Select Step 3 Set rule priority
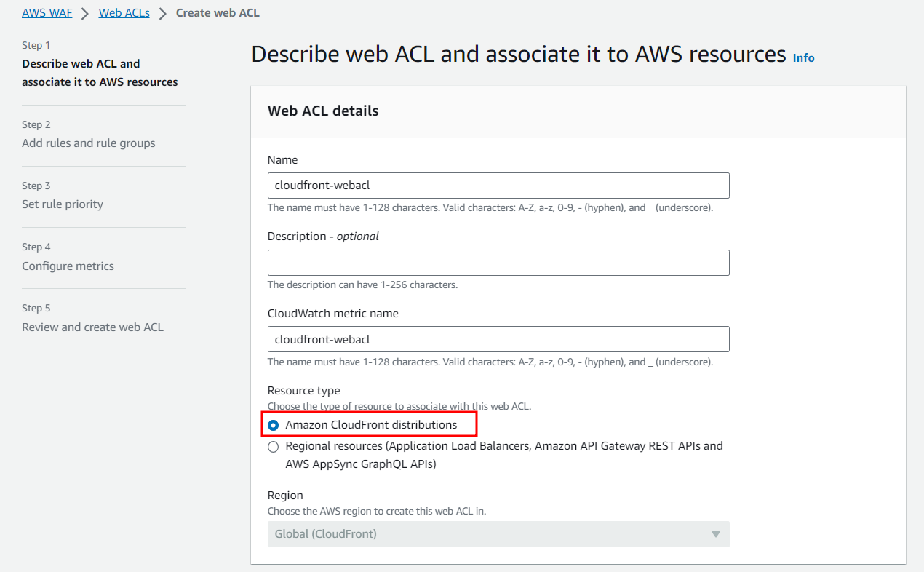Screen dimensions: 924x572 (63, 204)
